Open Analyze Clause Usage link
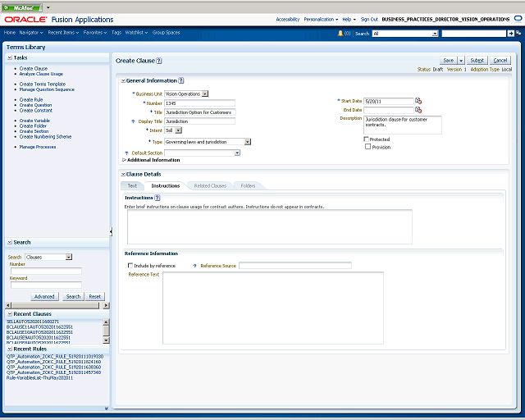The width and height of the screenshot is (525, 420). coord(41,74)
